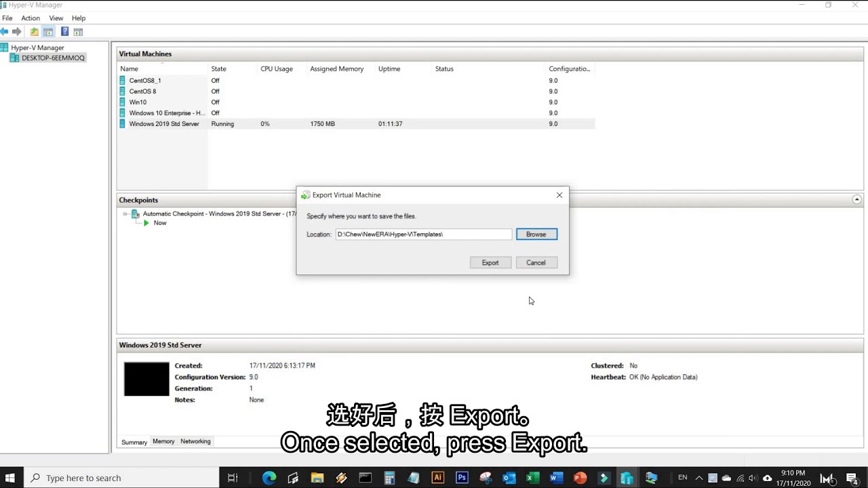The width and height of the screenshot is (868, 488).
Task: Open the volume tray icon
Action: [x=753, y=478]
